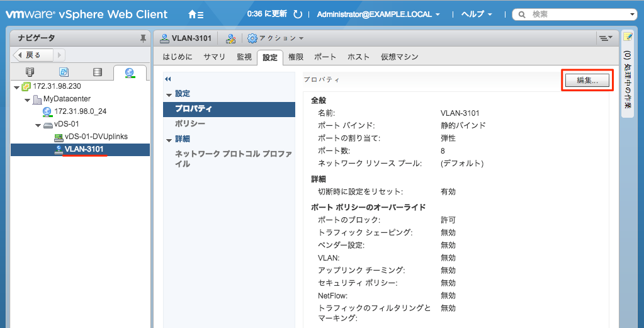Viewport: 644px width, 328px height.
Task: Open the Home menu icon
Action: 196,14
